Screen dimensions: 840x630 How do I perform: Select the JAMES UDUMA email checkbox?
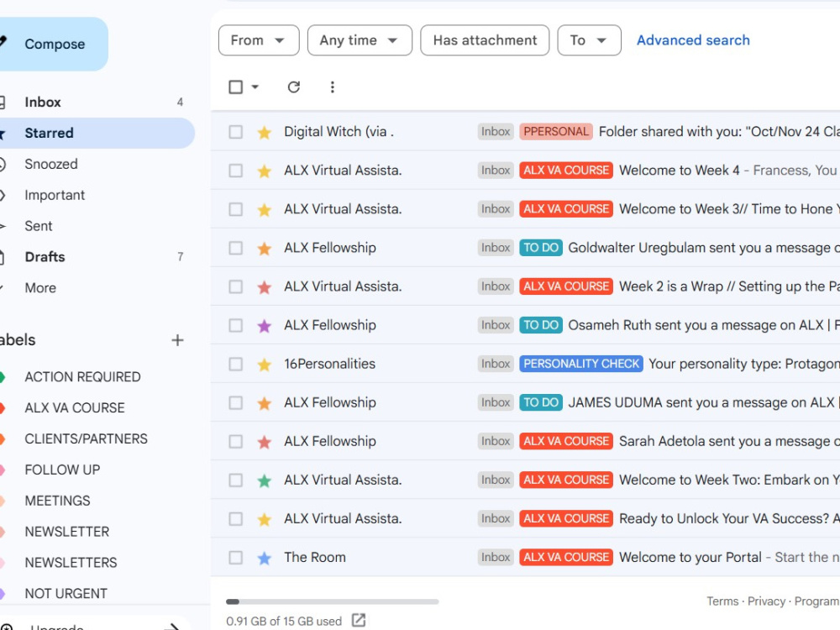[236, 403]
